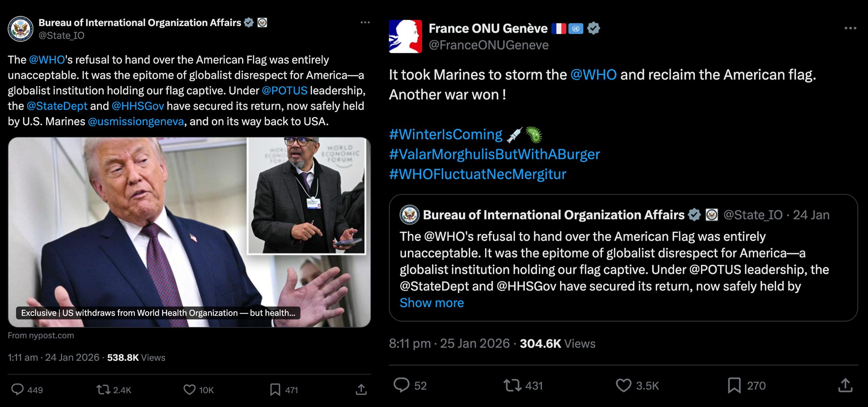Viewport: 868px width, 407px height.
Task: Share the France ONU Genève tweet
Action: click(845, 385)
